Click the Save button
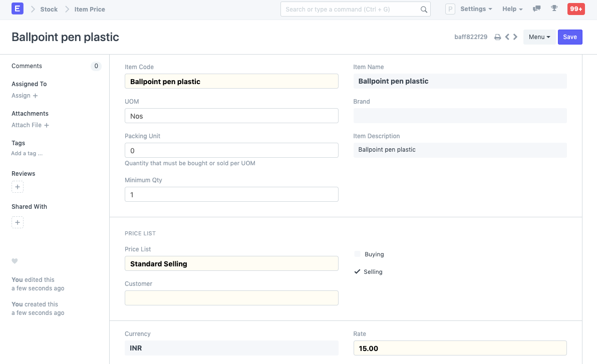This screenshot has height=364, width=597. 570,37
